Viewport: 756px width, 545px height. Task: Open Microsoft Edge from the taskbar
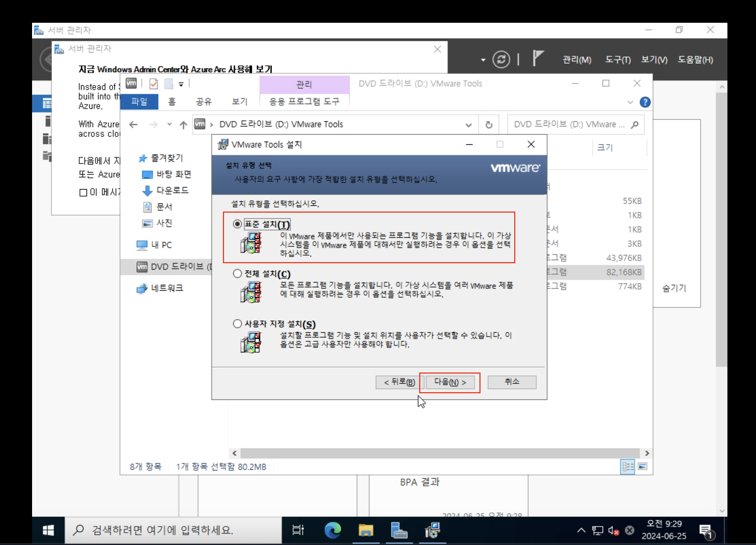click(x=332, y=530)
